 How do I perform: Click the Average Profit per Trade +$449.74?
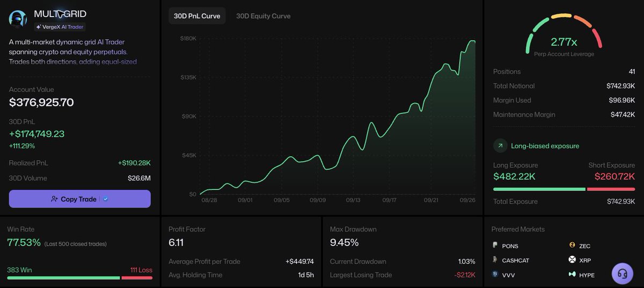click(x=299, y=262)
